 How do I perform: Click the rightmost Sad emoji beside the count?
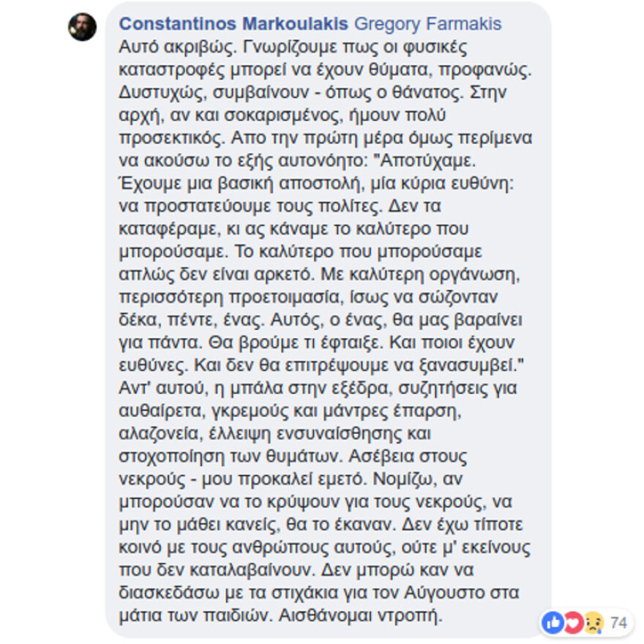(x=593, y=622)
